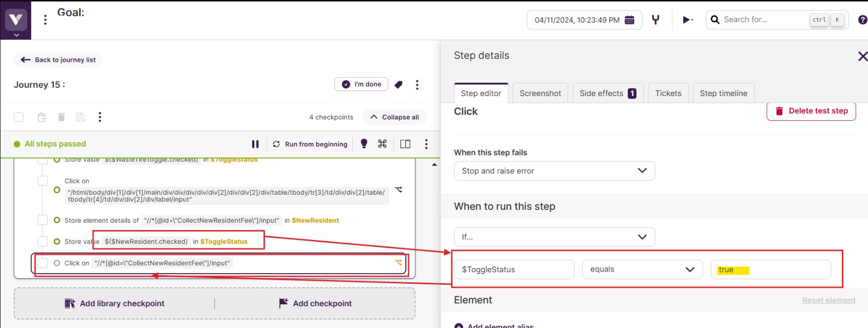Click the tag label icon
This screenshot has height=328, width=868.
[398, 85]
